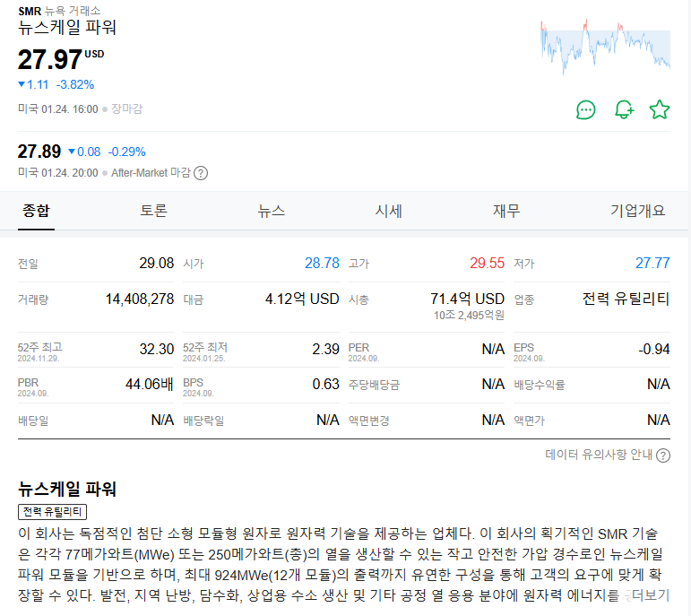
Task: Click the 저가 value 27.77
Action: click(x=652, y=264)
